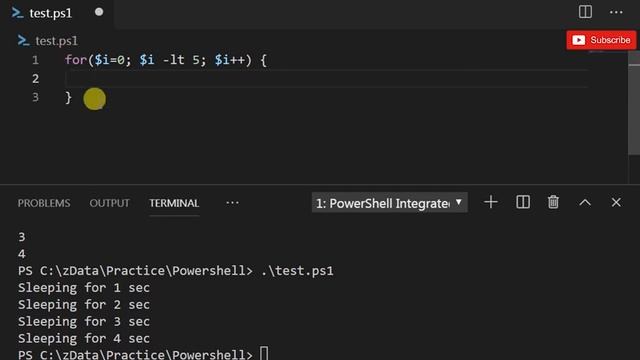Click 'Sleeping for 4 sec' output line

(x=84, y=338)
